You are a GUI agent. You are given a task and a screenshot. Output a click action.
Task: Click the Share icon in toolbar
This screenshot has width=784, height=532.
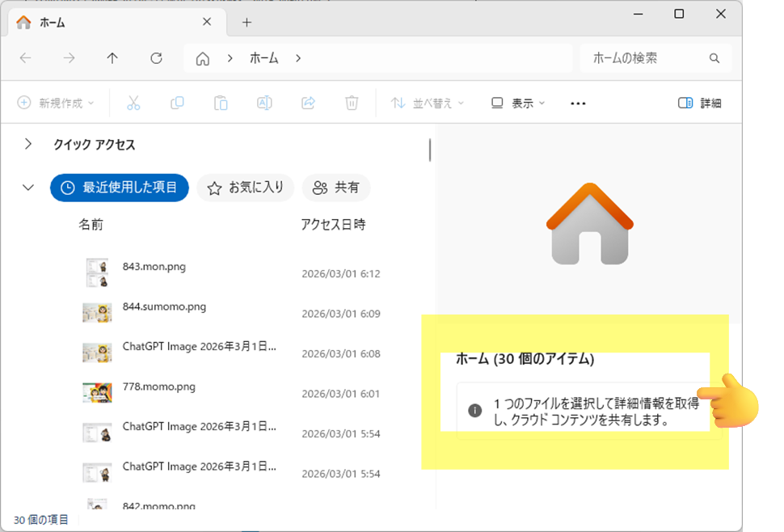(x=308, y=103)
